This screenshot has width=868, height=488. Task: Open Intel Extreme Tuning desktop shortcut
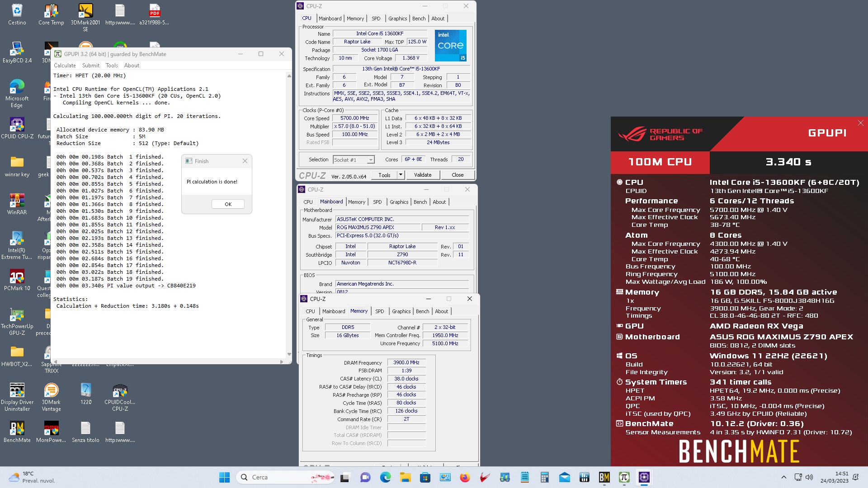point(17,245)
